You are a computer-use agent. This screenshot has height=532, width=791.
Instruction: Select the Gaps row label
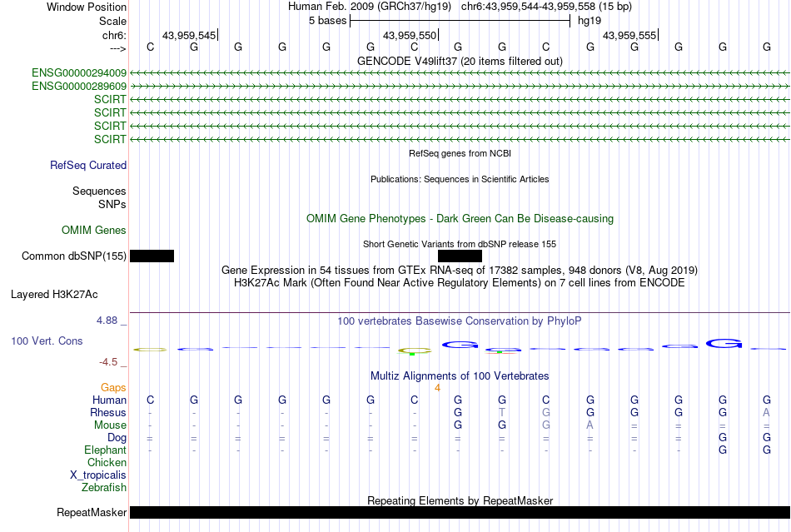113,387
